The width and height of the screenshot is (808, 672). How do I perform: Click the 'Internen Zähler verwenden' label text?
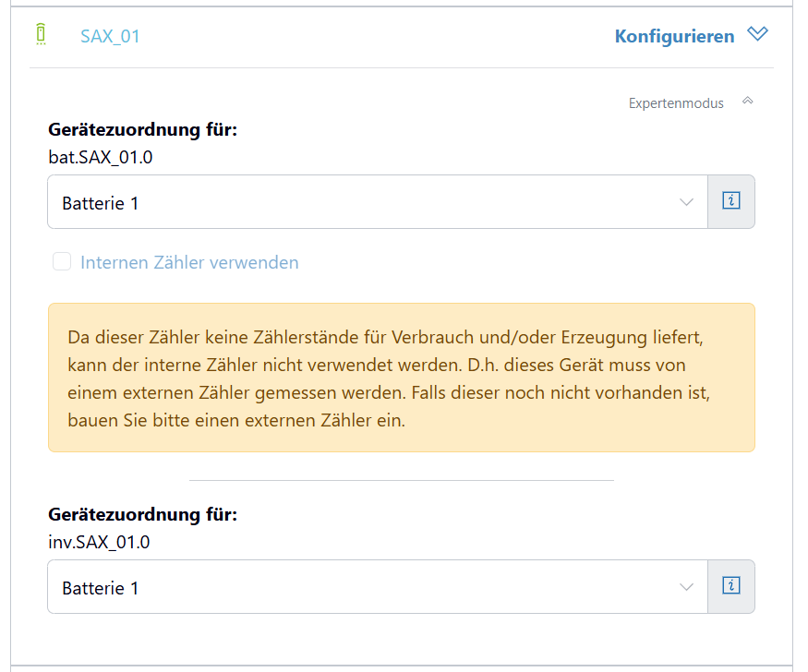point(189,262)
